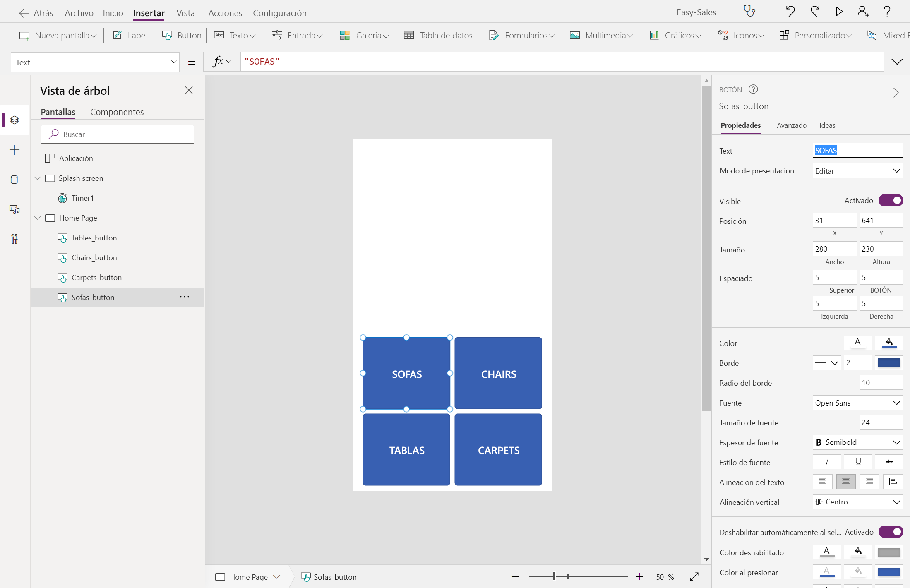Click the fill color bucket icon

[889, 343]
